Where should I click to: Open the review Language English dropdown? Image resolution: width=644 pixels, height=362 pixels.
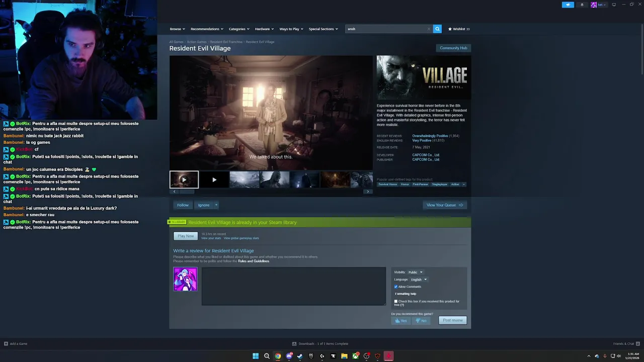pyautogui.click(x=419, y=280)
